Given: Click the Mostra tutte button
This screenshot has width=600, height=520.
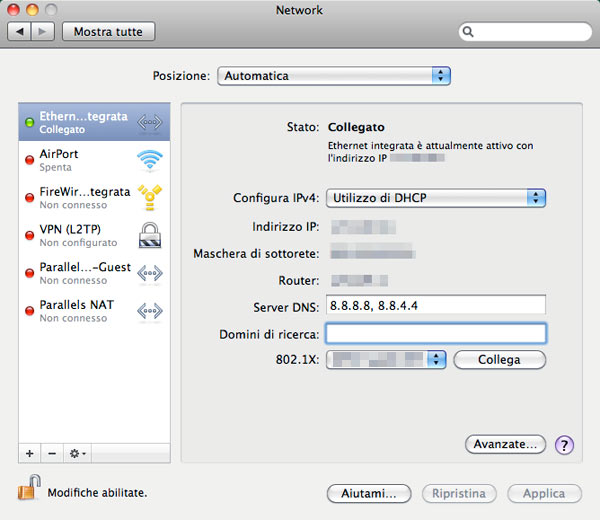Looking at the screenshot, I should click(108, 32).
